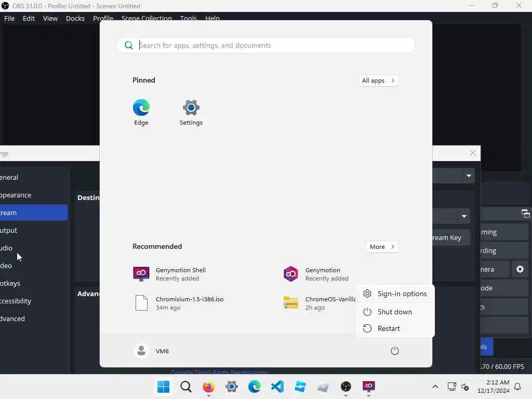This screenshot has height=399, width=532.
Task: Click the OBS Studio Mode button
Action: pos(504,288)
